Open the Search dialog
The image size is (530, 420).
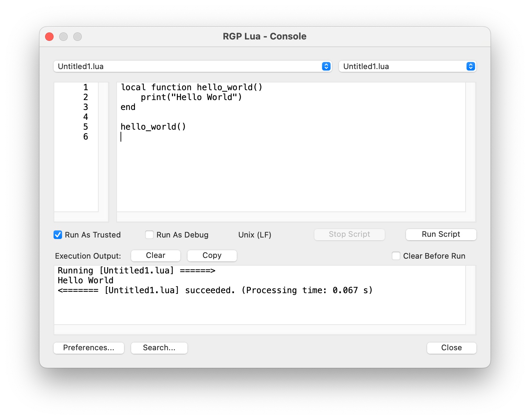pyautogui.click(x=159, y=348)
